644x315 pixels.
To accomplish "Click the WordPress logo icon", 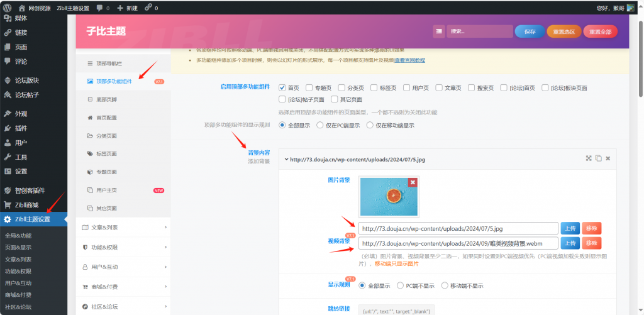I will tap(8, 8).
